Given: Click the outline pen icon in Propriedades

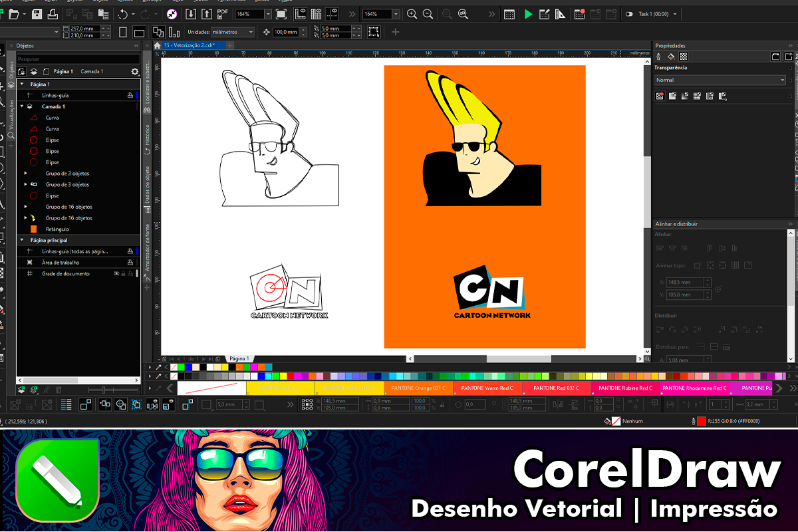Looking at the screenshot, I should click(x=660, y=57).
